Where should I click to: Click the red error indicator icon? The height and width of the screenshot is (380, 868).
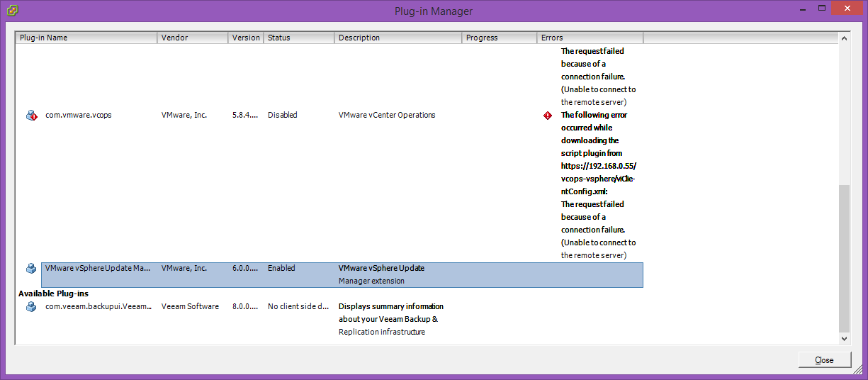(x=547, y=116)
